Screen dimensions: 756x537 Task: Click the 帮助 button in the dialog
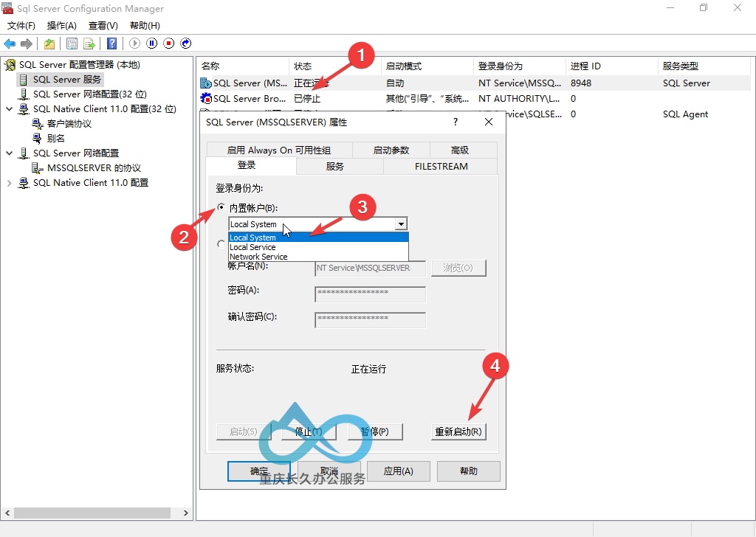[x=469, y=471]
